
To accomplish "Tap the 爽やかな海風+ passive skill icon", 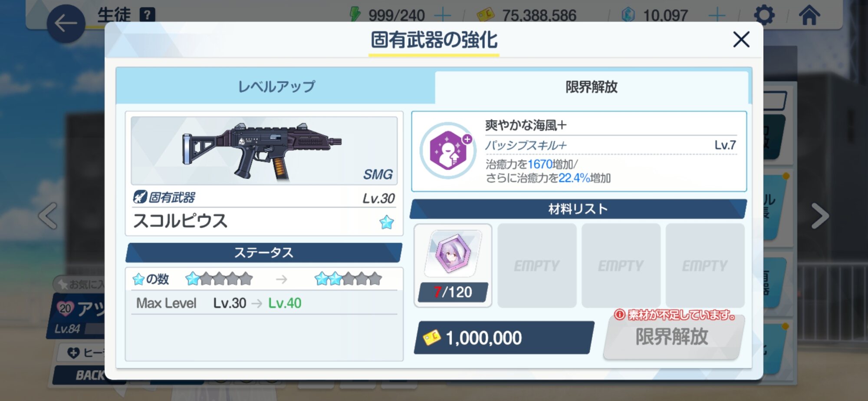I will coord(448,151).
